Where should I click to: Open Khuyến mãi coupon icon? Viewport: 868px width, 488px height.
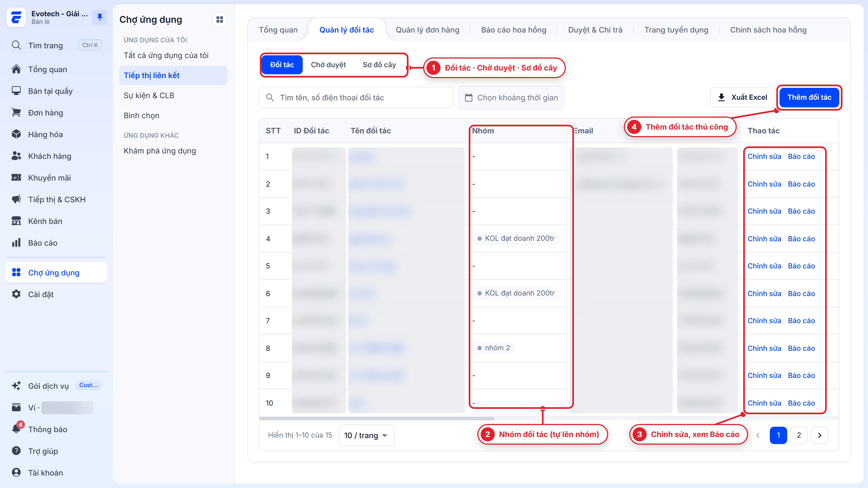pos(16,178)
